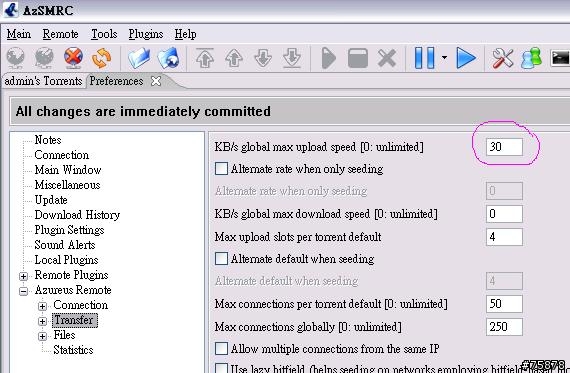Select Plugin Settings tree item
The image size is (570, 373).
(x=69, y=230)
